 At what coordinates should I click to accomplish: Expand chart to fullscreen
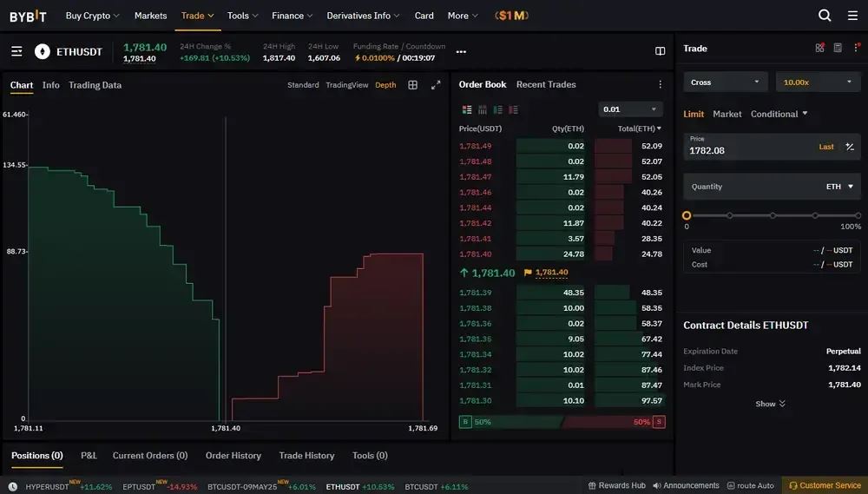coord(437,85)
